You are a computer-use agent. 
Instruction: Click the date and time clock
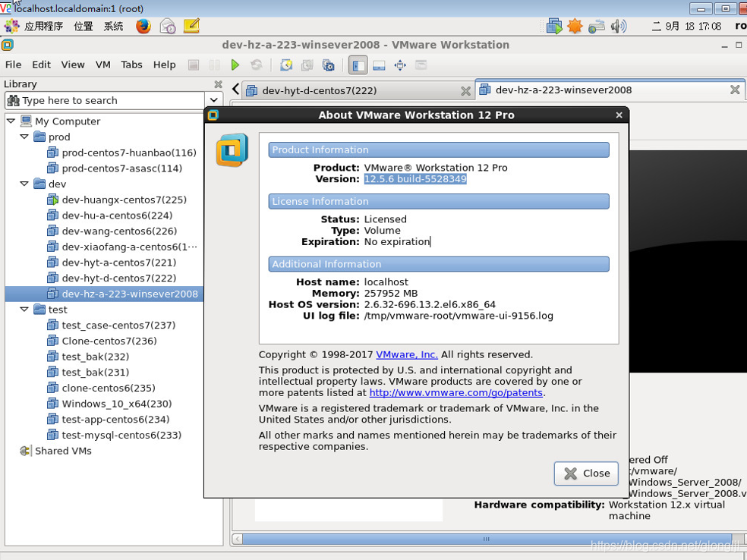pos(686,27)
